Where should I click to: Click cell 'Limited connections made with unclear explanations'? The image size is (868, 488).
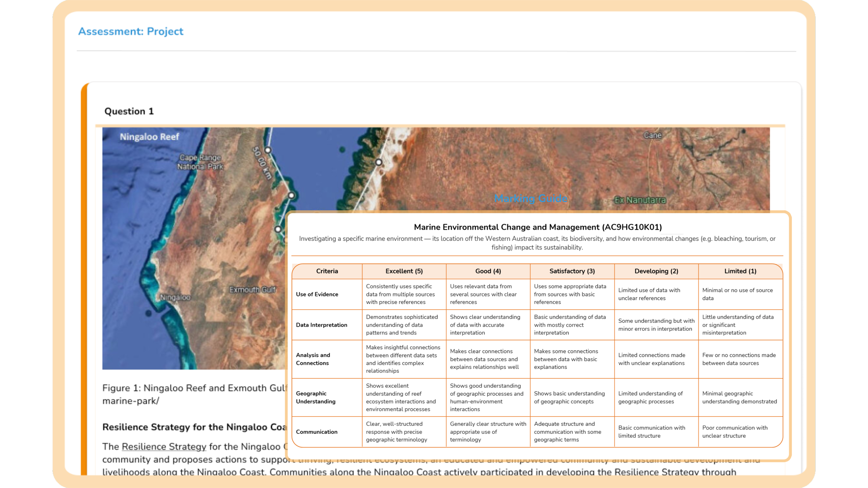pos(656,359)
